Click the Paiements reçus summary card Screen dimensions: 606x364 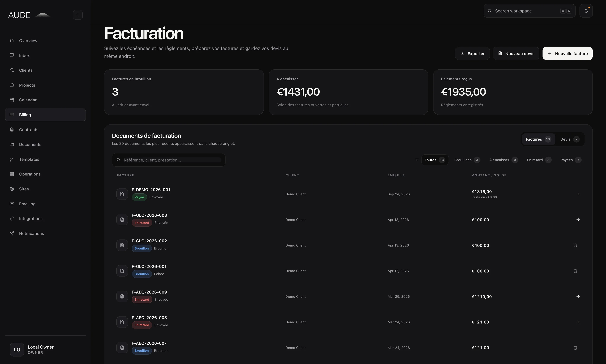tap(513, 92)
